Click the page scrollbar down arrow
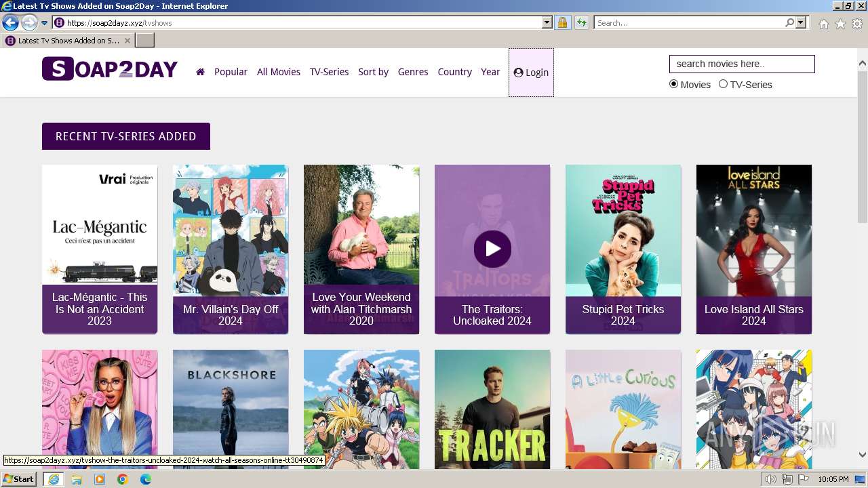 coord(863,455)
